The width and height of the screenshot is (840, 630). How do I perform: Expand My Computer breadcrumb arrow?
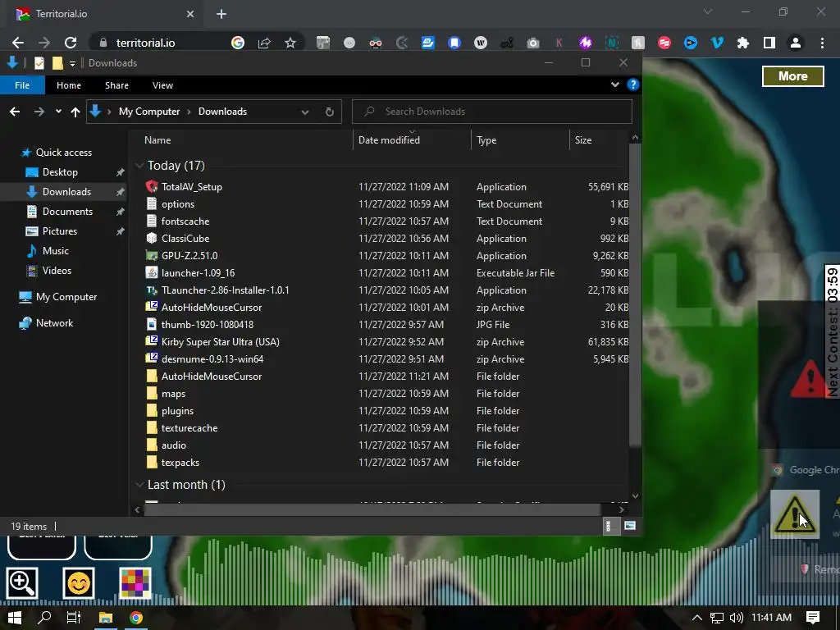[x=189, y=112]
